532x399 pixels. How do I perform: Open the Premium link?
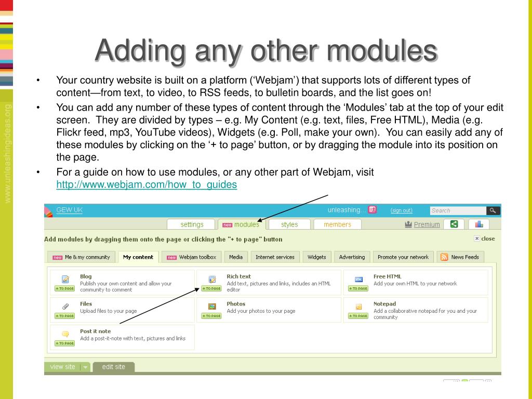click(427, 224)
